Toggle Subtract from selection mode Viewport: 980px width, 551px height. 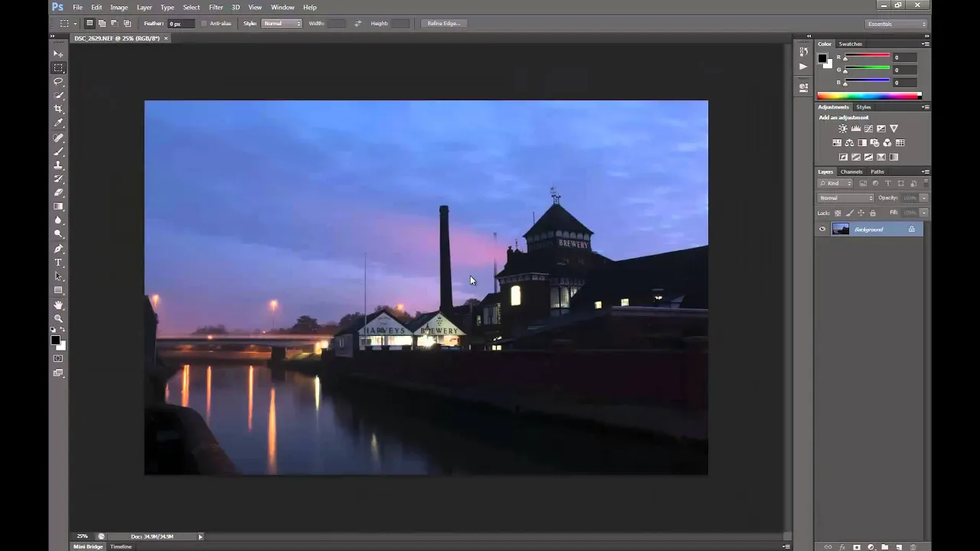114,24
